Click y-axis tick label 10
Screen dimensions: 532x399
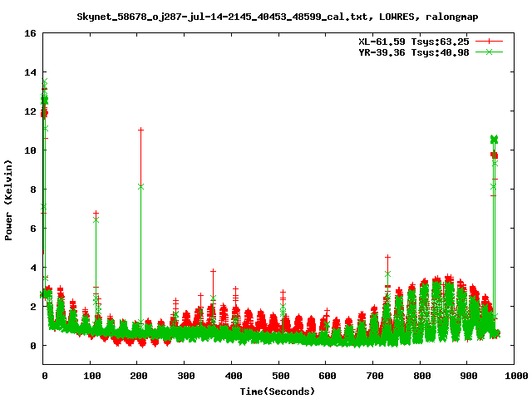click(x=30, y=150)
